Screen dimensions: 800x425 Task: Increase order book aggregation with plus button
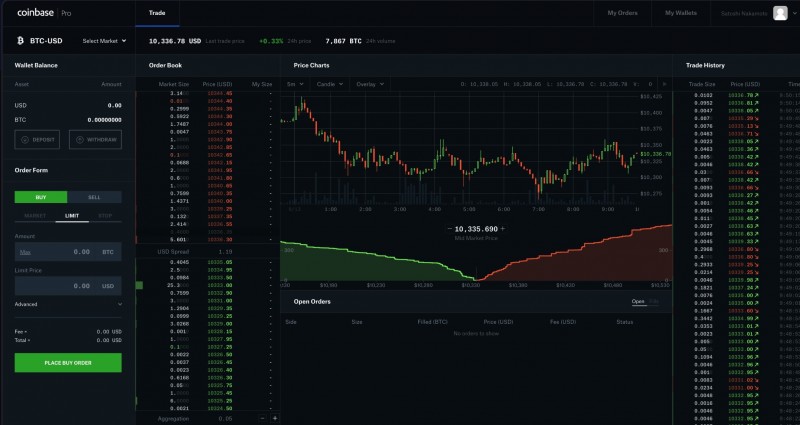pos(274,418)
